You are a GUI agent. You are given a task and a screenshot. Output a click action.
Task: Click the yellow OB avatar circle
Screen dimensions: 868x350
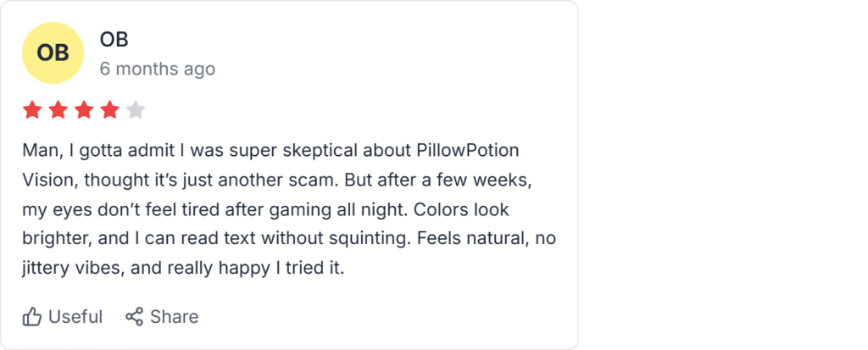(x=53, y=53)
